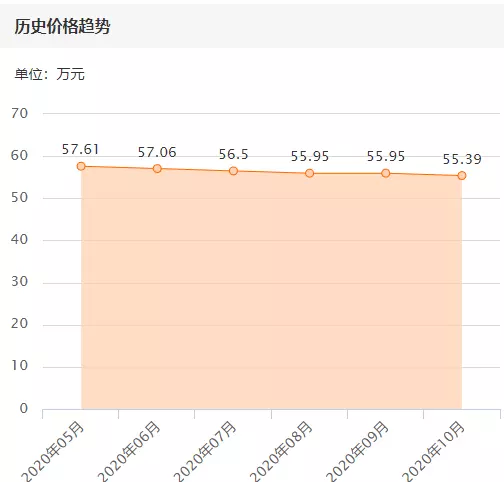Click the 2020年07月 axis label
Image resolution: width=504 pixels, height=482 pixels.
(205, 452)
